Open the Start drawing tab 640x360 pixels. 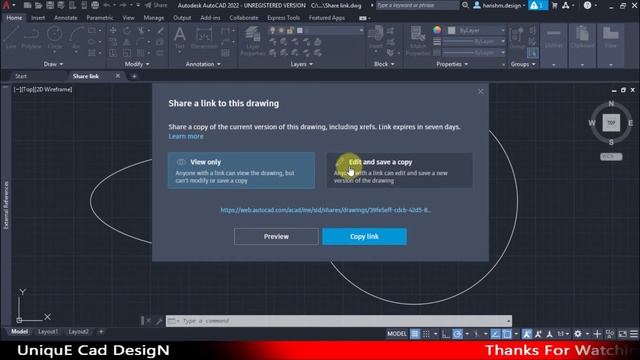[21, 76]
